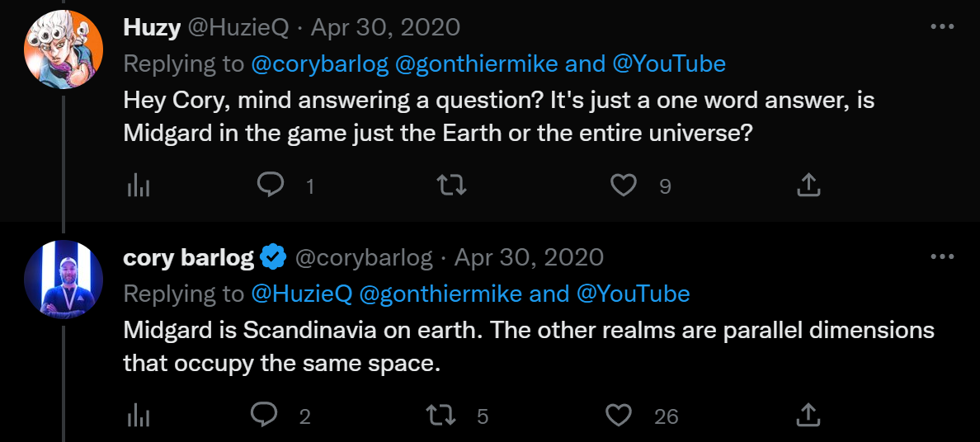The width and height of the screenshot is (980, 442).
Task: Click the @YouTube mention in Huzy's tweet
Action: click(669, 63)
